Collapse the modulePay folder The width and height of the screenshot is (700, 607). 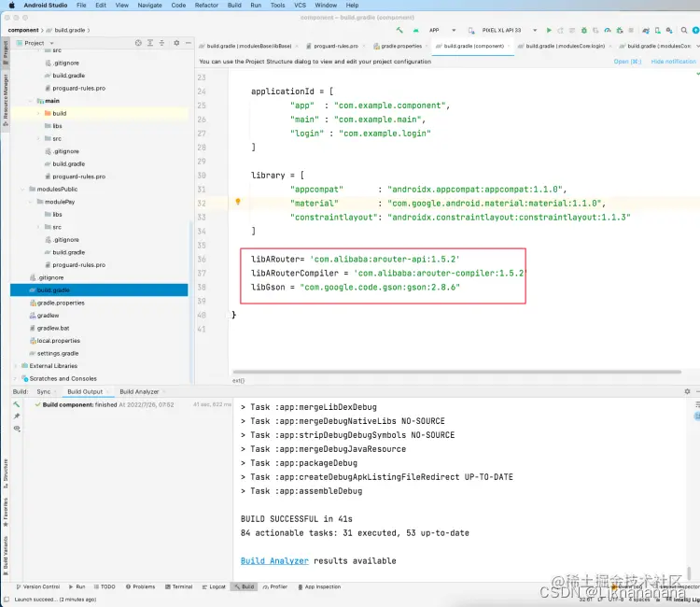click(x=31, y=202)
